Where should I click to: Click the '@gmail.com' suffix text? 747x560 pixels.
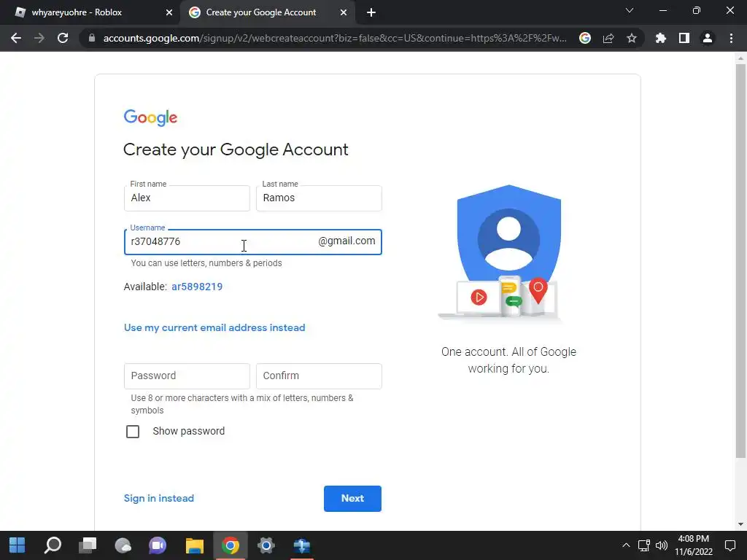click(x=347, y=241)
